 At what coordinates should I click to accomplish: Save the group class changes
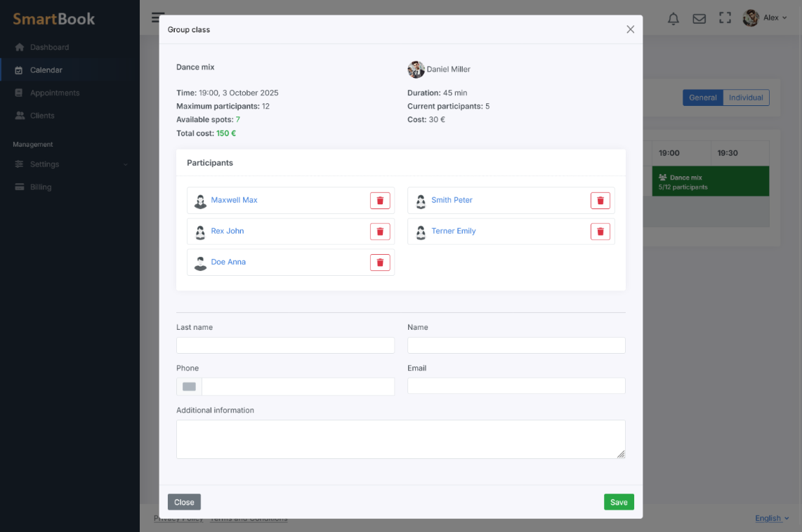pos(619,502)
